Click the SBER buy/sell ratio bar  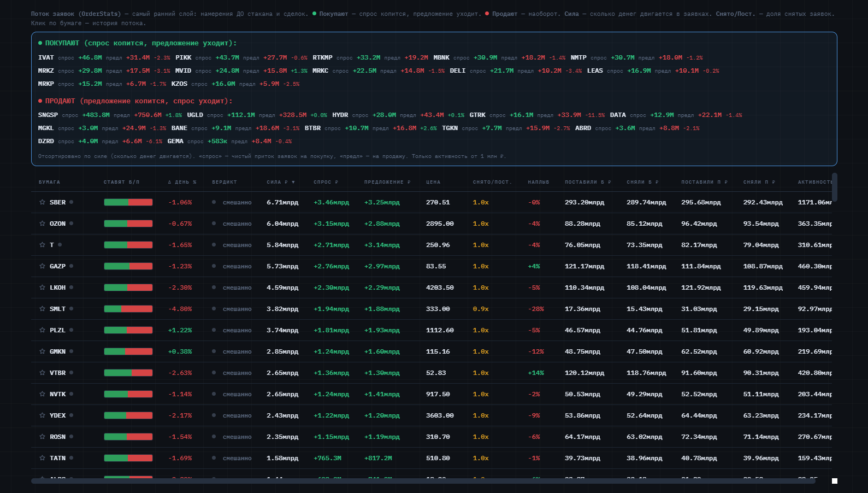[128, 202]
